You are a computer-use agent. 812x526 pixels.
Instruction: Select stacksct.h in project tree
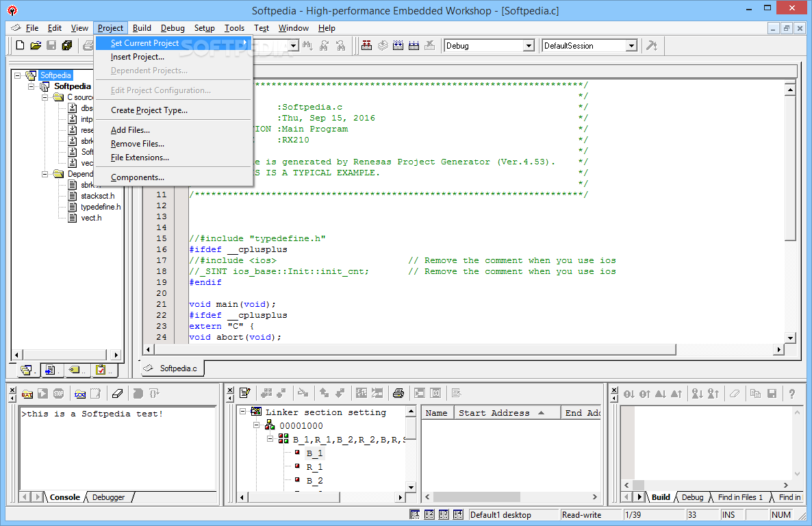tap(97, 196)
